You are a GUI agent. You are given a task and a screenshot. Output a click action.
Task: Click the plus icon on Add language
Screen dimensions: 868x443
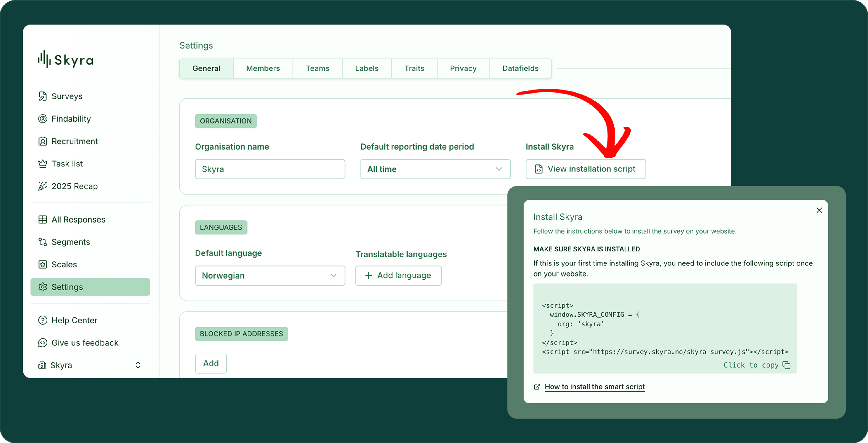click(x=369, y=276)
